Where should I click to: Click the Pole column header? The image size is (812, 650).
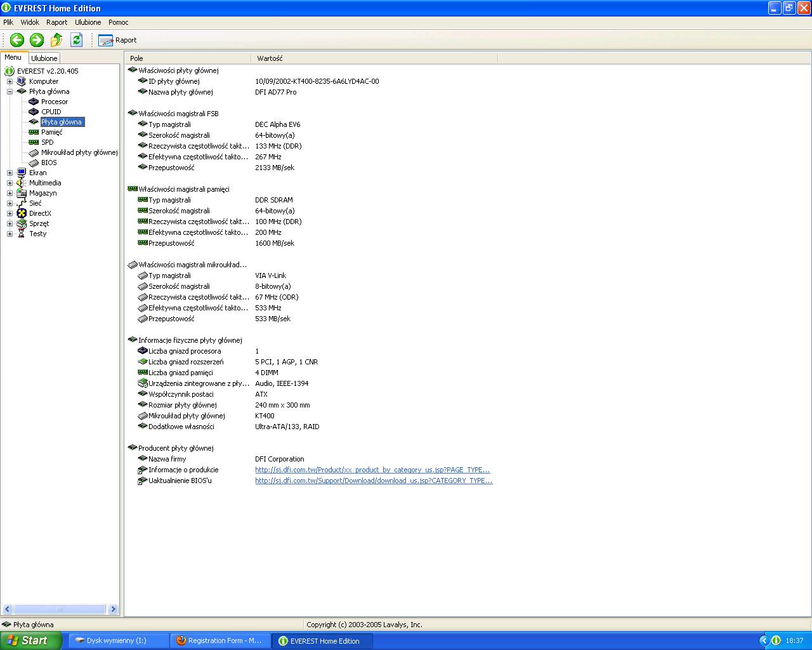[x=188, y=58]
